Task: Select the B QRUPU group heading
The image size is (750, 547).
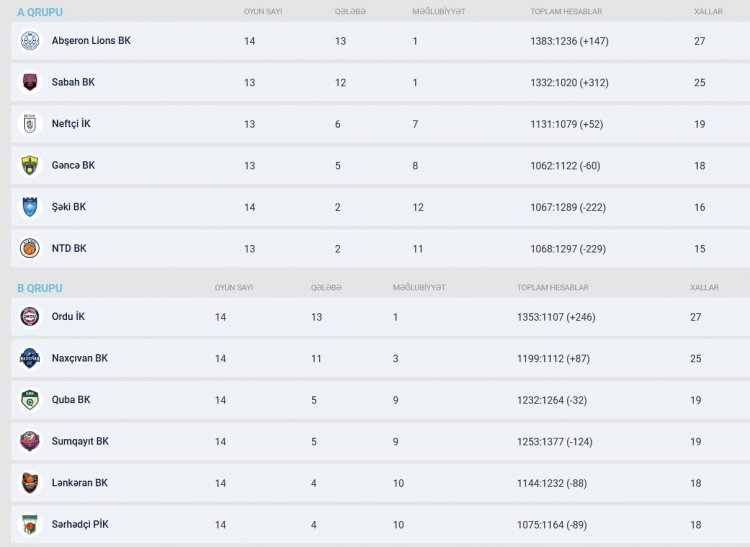Action: pyautogui.click(x=39, y=288)
